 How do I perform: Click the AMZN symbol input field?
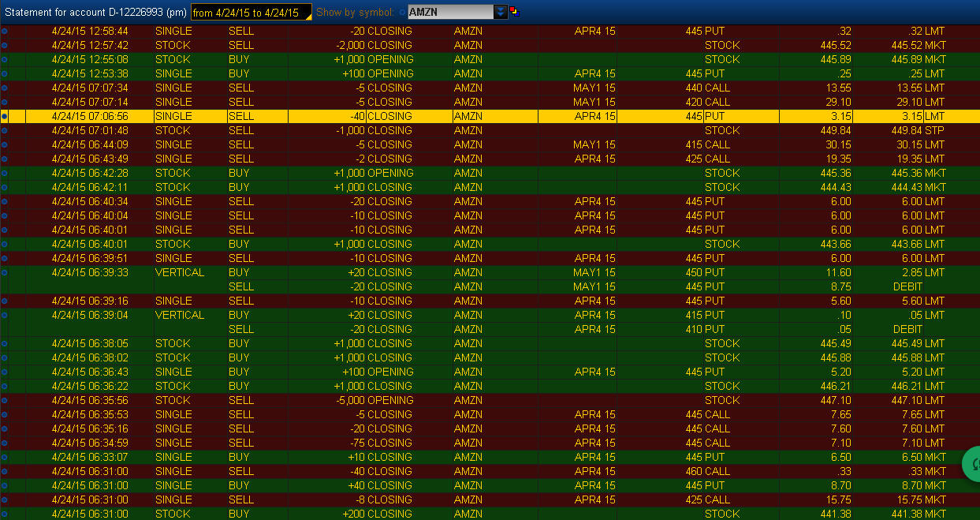point(449,12)
